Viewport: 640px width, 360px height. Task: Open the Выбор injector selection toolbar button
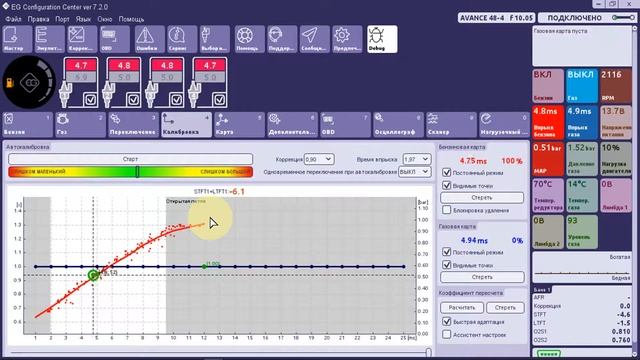click(215, 39)
